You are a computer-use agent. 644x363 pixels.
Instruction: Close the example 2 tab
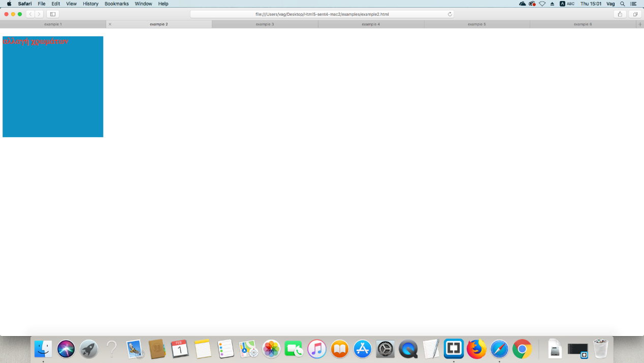tap(110, 24)
